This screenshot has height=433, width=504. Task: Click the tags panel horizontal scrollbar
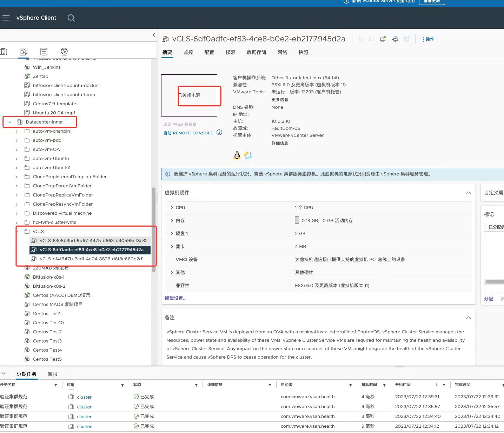tap(494, 282)
